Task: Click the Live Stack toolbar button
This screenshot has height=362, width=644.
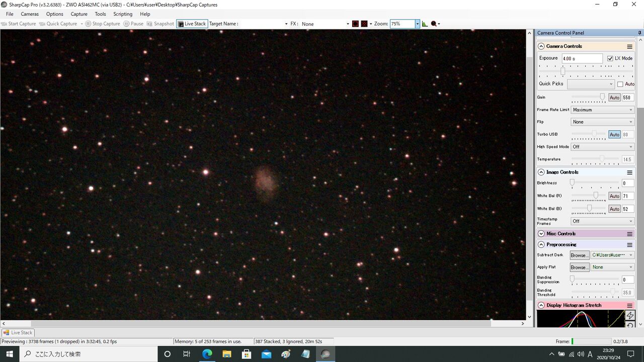Action: (192, 24)
